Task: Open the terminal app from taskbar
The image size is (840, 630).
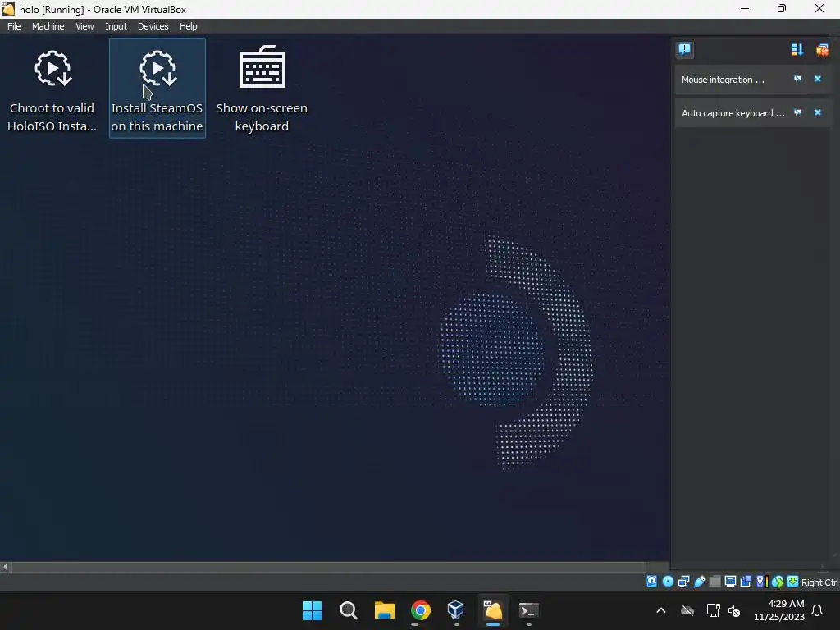Action: pos(529,610)
